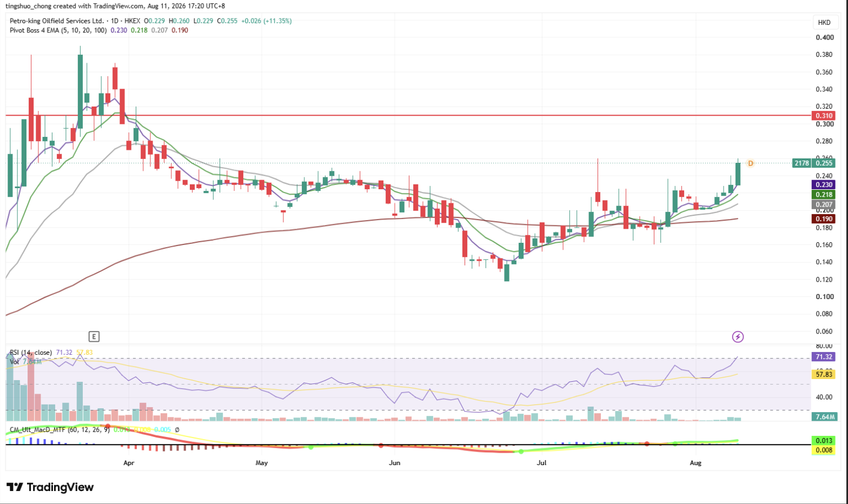Click the 57.83 RSI average axis label
Viewport: 848px width, 504px height.
pyautogui.click(x=824, y=374)
